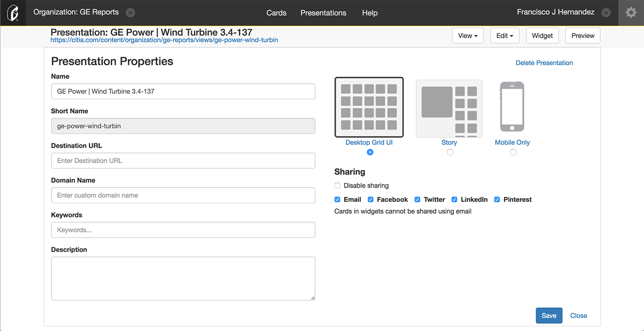Click the Sharing section heading
Viewport: 644px width, 331px height.
[350, 172]
